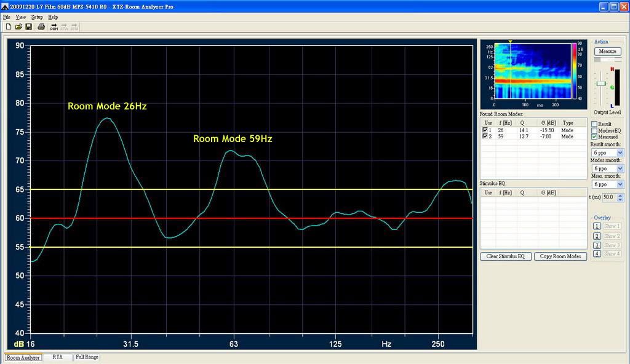630x364 pixels.
Task: Click the gain value -7.00 in room modes table
Action: tap(546, 136)
